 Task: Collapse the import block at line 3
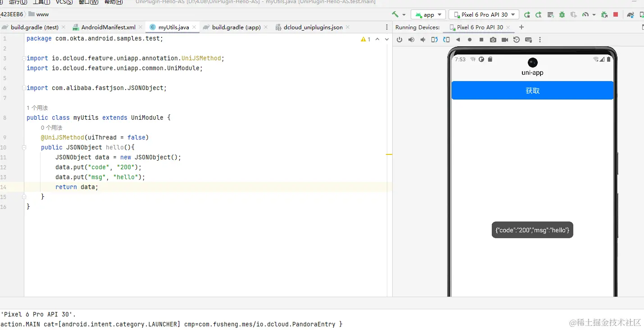click(x=24, y=58)
